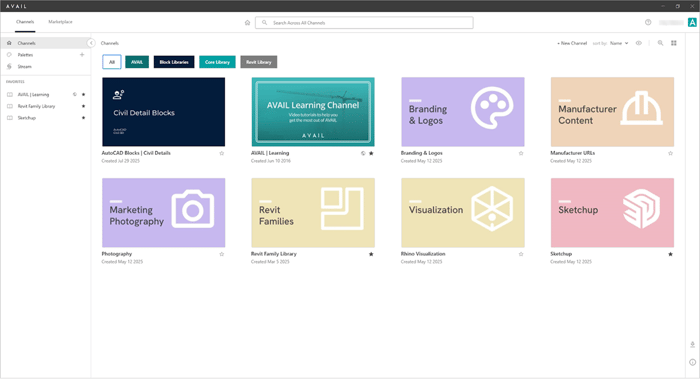Unfavorite Sketchup channel card star
Screen dimensions: 700x379
tap(671, 254)
